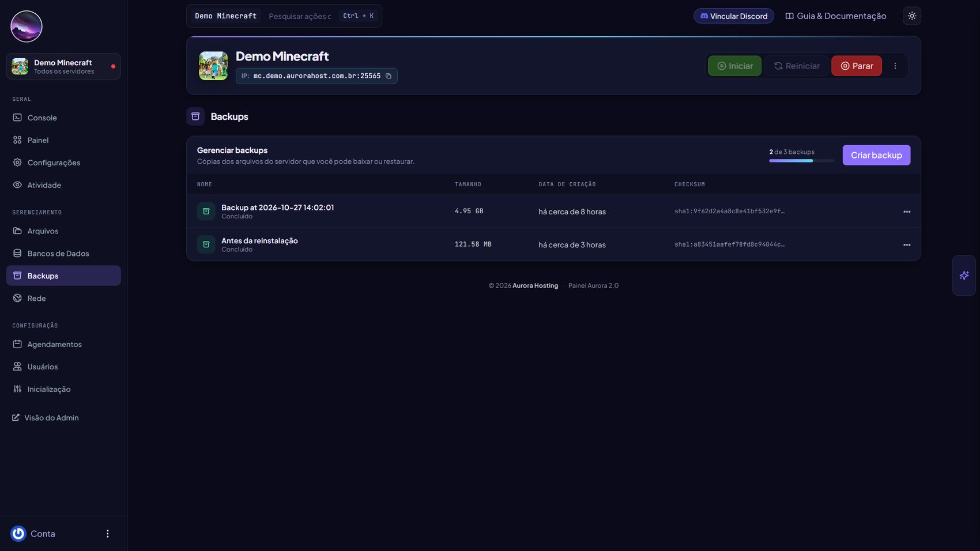Open the Demo Minecraft server switcher
This screenshot has width=980, height=551.
[63, 66]
